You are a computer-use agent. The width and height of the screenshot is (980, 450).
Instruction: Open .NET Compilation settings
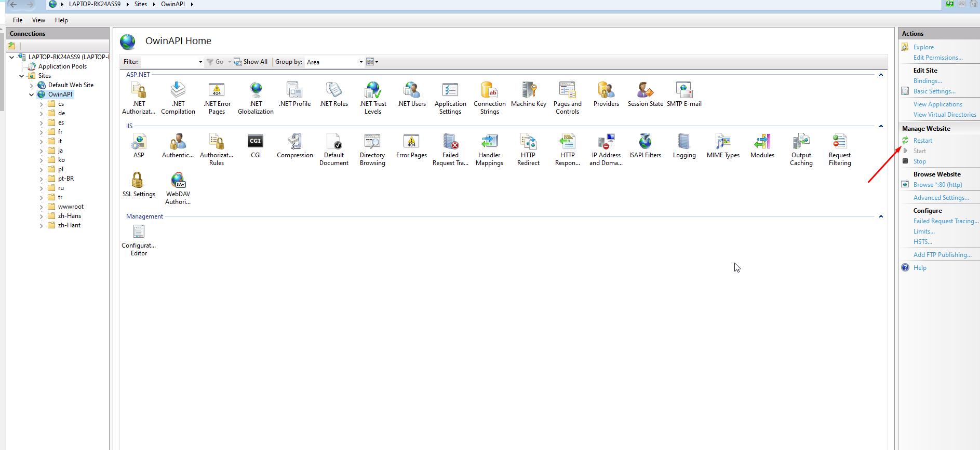click(x=178, y=98)
